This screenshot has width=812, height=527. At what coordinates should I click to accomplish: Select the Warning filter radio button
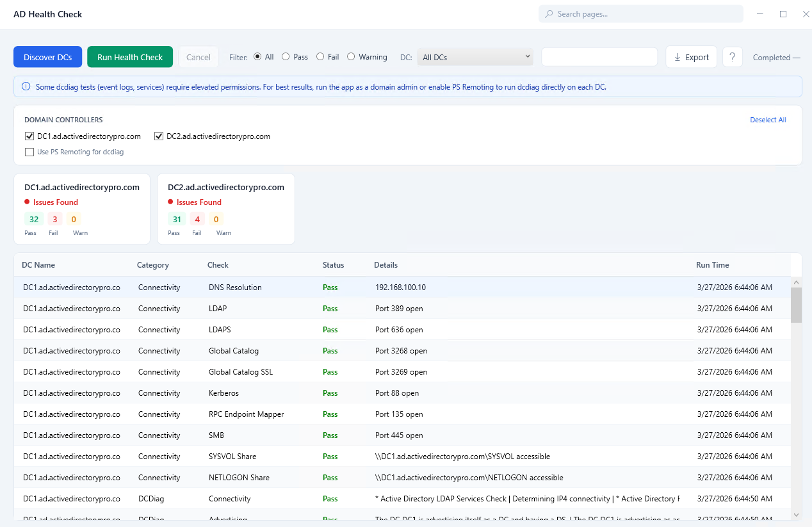point(351,56)
